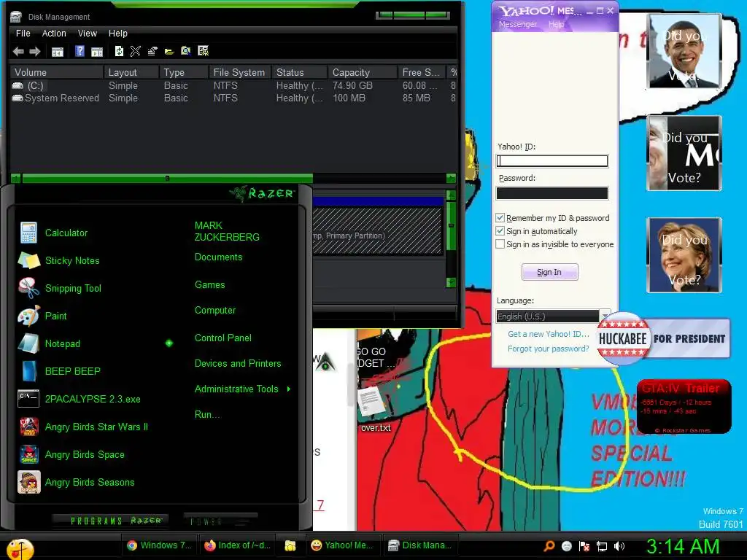
Task: Open the Action menu in Disk Management
Action: pos(54,34)
